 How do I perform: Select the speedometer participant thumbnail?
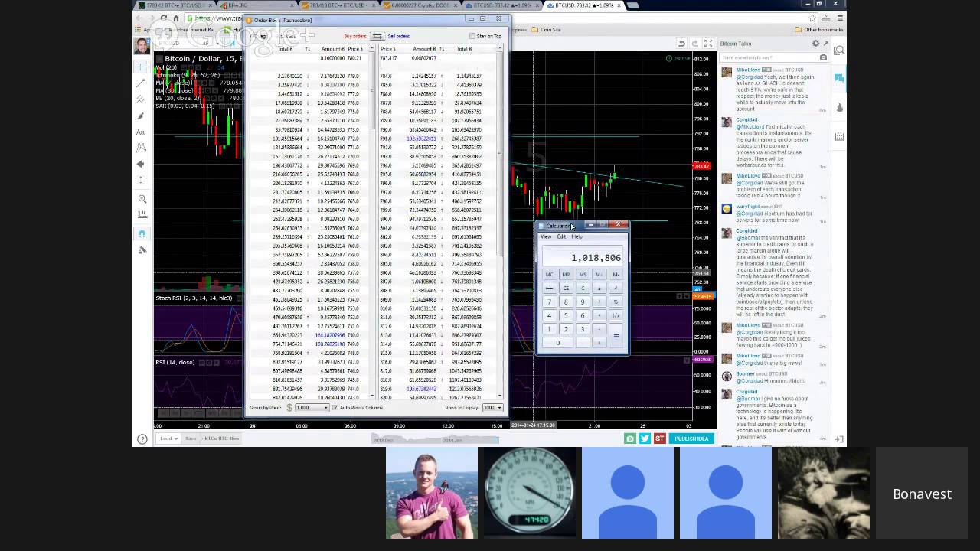click(x=530, y=494)
